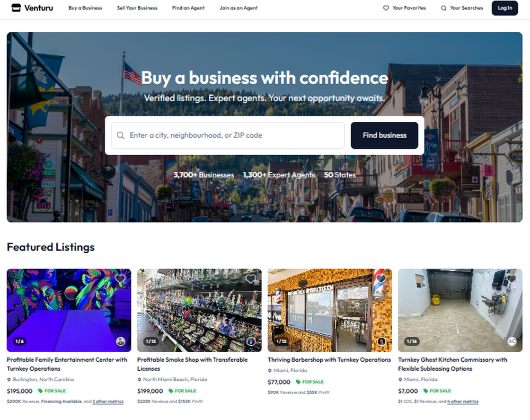Screen dimensions: 530x420
Task: Click the Log In button
Action: click(x=505, y=8)
